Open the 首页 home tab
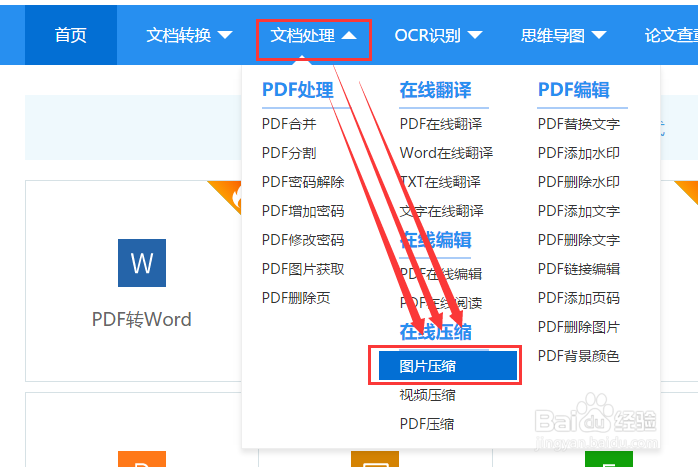Viewport: 698px width, 467px height. pyautogui.click(x=71, y=35)
